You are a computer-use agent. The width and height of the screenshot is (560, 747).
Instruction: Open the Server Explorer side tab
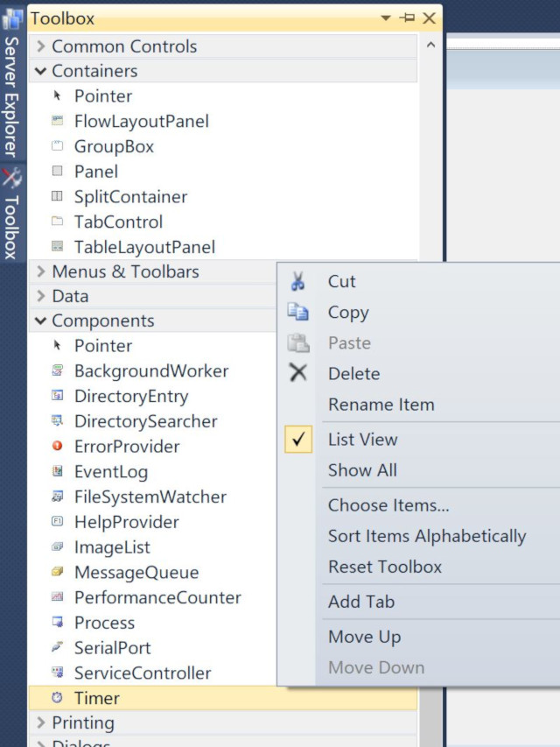(x=11, y=95)
